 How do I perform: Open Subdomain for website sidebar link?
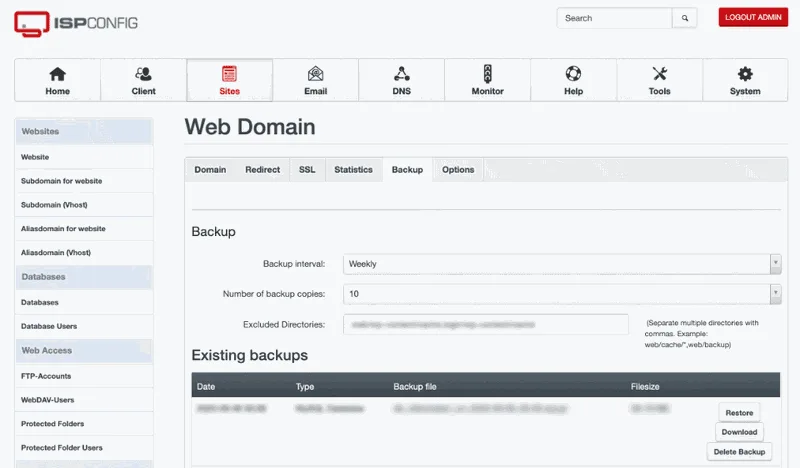point(84,181)
